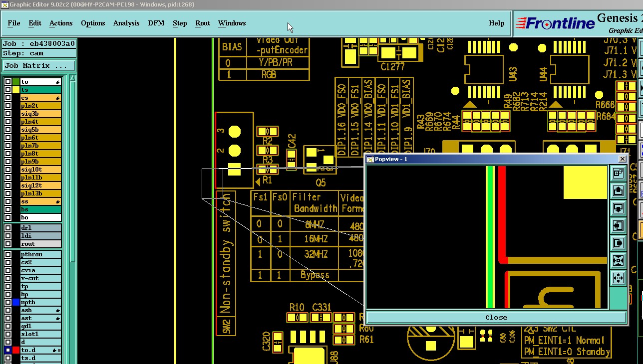Click the Popview window title icon

click(x=370, y=159)
